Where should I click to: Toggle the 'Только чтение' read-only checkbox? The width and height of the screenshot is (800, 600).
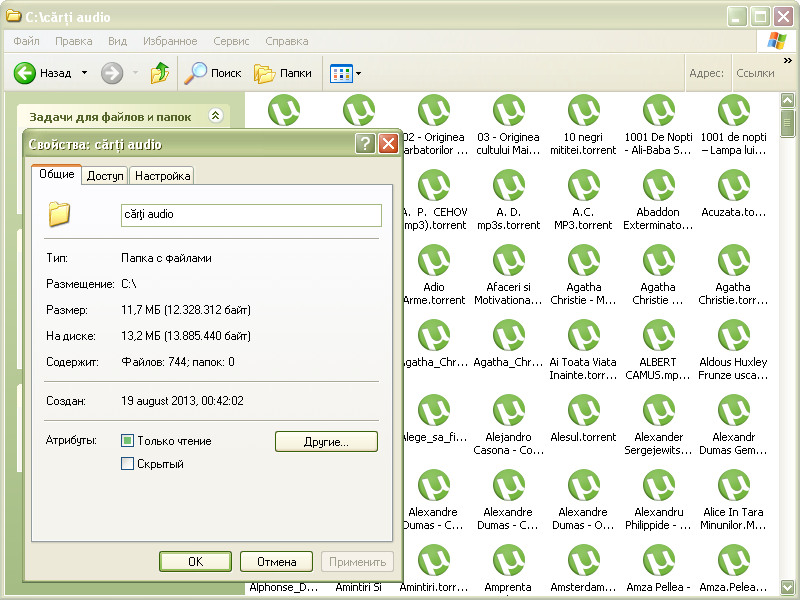pyautogui.click(x=128, y=440)
